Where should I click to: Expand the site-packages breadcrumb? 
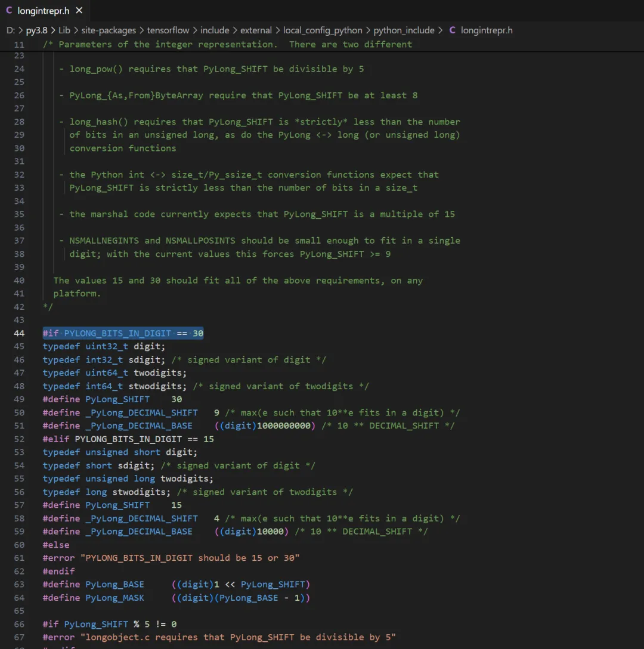(106, 30)
